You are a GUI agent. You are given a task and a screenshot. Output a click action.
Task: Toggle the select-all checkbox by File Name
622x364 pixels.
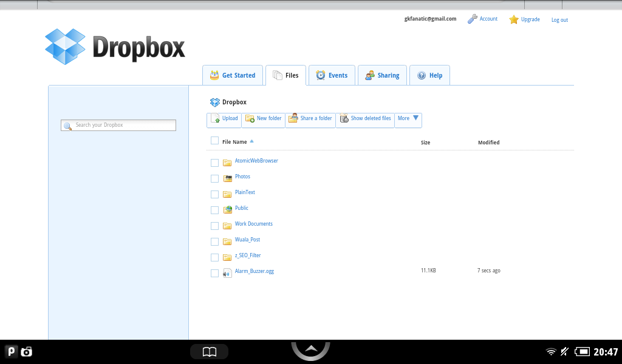click(x=214, y=141)
